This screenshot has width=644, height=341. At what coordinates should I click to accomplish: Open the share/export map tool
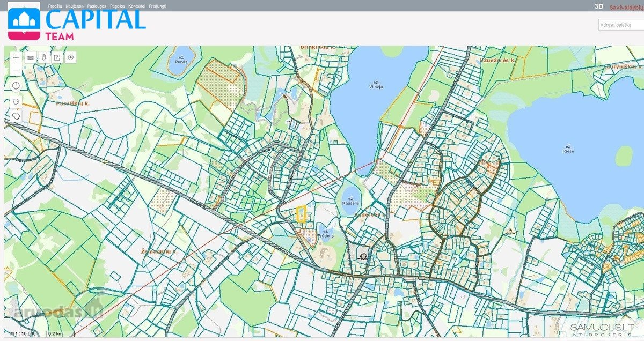click(x=57, y=57)
